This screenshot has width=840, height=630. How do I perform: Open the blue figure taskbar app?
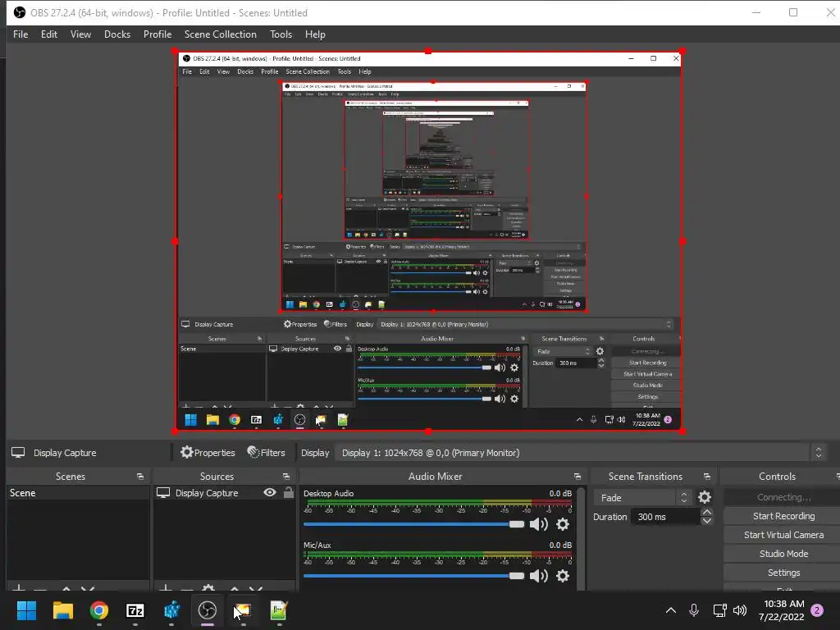(x=171, y=610)
